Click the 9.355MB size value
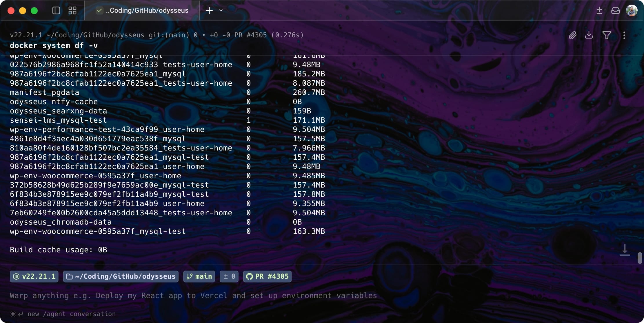This screenshot has height=323, width=644. tap(309, 204)
